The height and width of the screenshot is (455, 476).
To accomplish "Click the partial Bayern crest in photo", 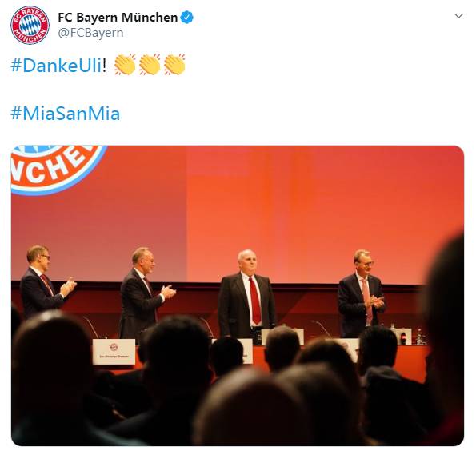I will (x=58, y=170).
